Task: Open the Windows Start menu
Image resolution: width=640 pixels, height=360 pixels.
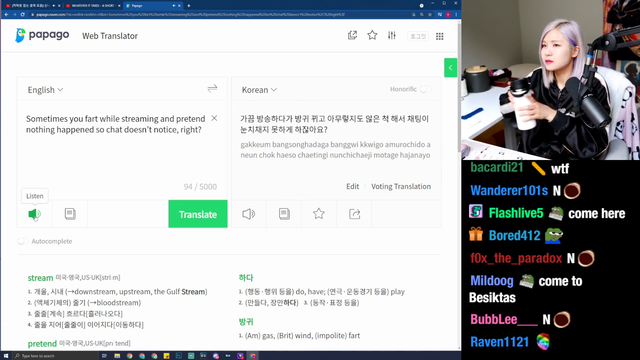Action: point(6,356)
